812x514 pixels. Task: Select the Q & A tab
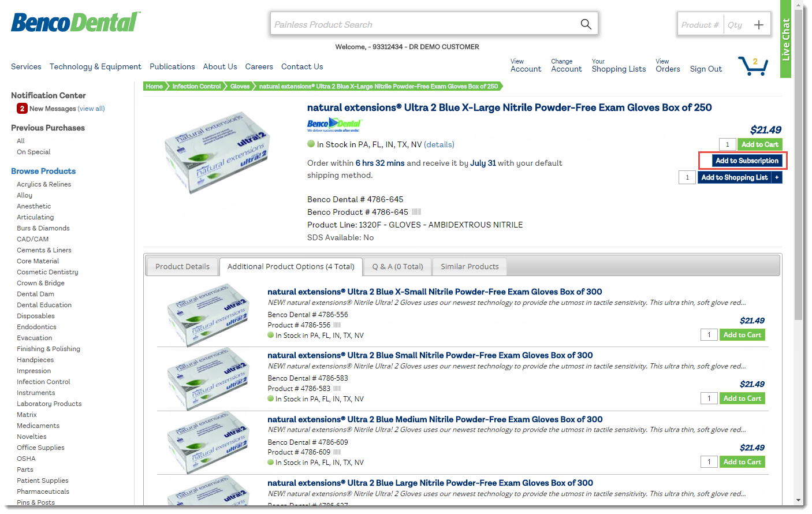[x=397, y=267]
